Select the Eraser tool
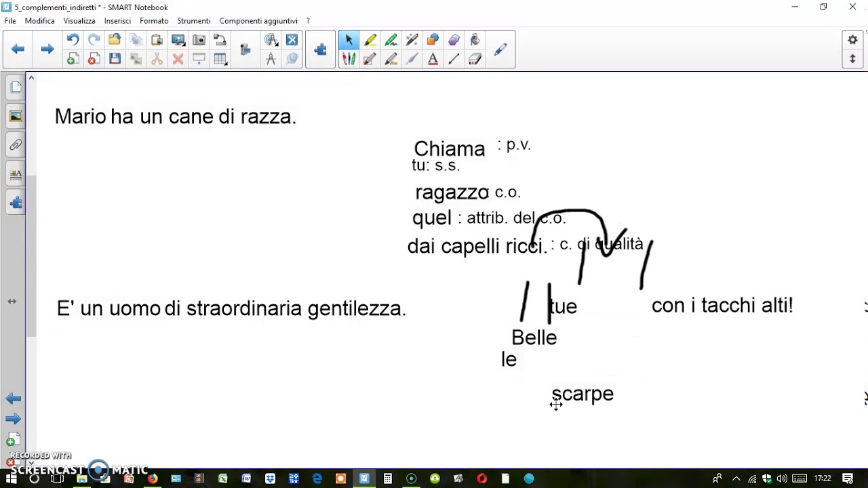Image resolution: width=868 pixels, height=488 pixels. (475, 59)
